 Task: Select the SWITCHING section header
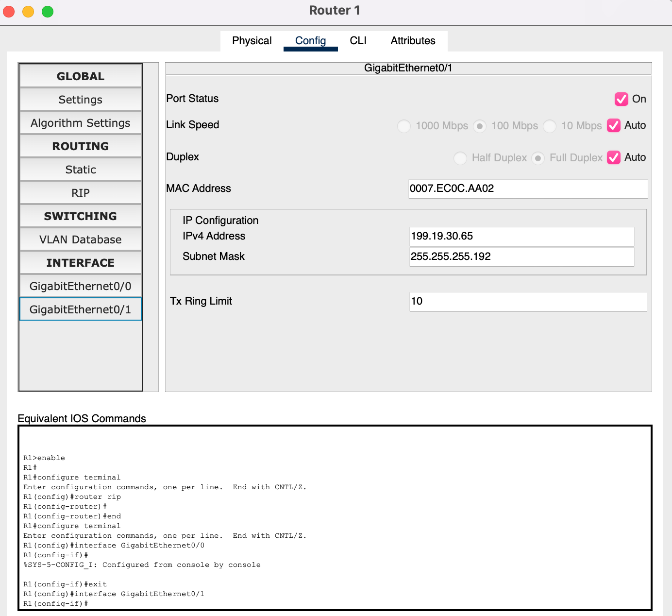point(81,216)
